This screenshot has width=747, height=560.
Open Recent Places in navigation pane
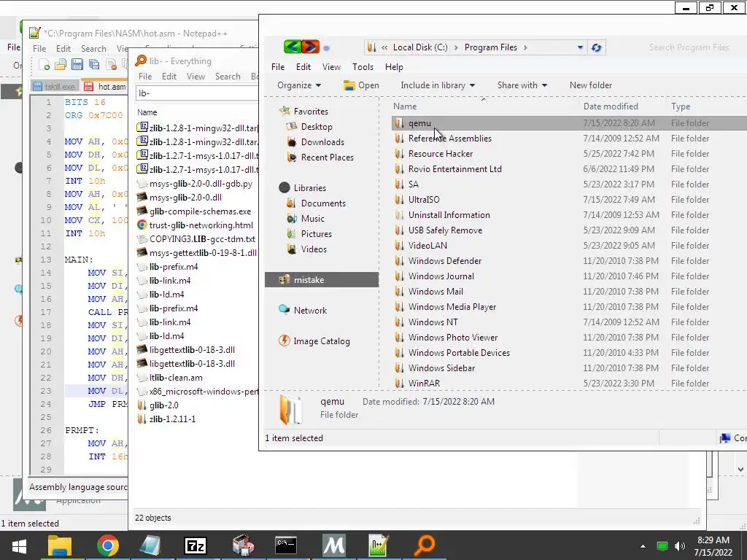tap(327, 157)
